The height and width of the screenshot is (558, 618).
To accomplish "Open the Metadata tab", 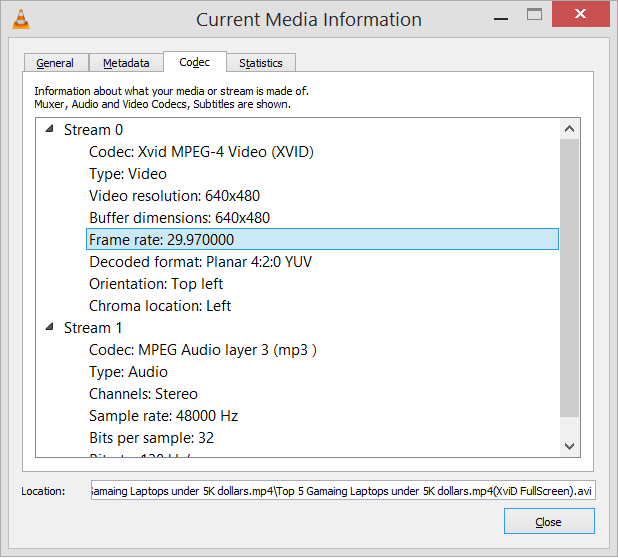I will (x=126, y=63).
